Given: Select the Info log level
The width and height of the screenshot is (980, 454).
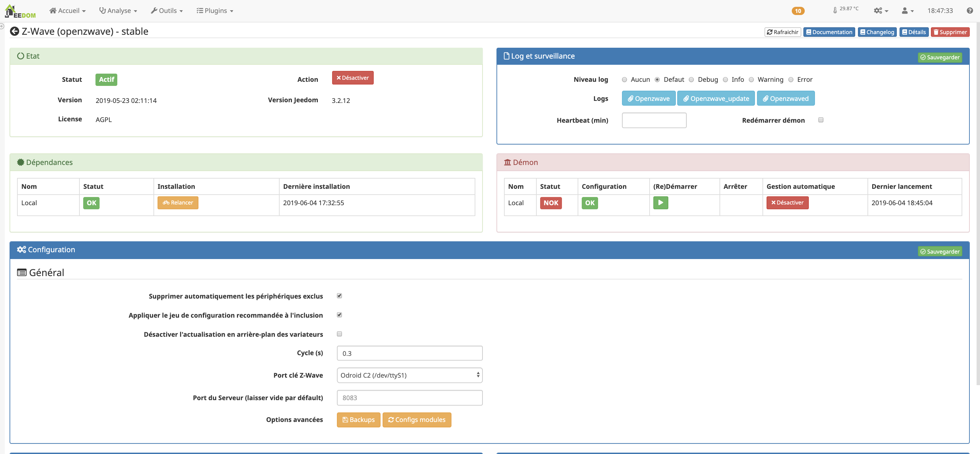Looking at the screenshot, I should (725, 79).
